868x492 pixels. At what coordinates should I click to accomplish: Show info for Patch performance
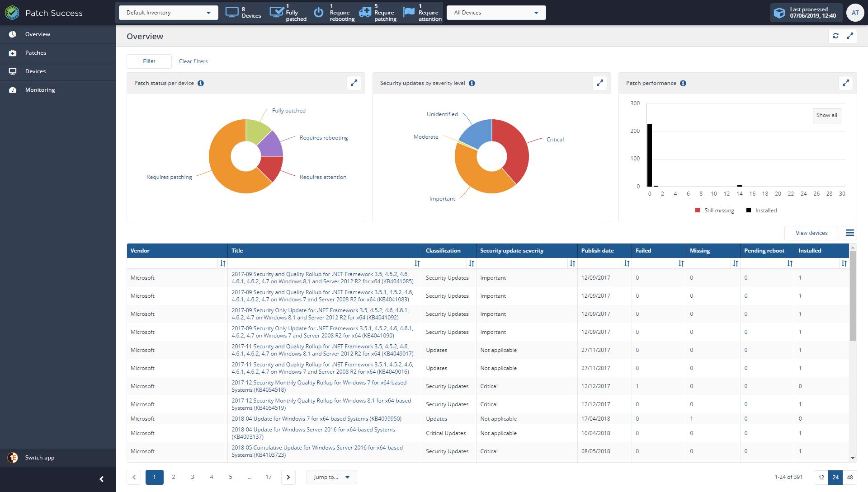[x=683, y=83]
